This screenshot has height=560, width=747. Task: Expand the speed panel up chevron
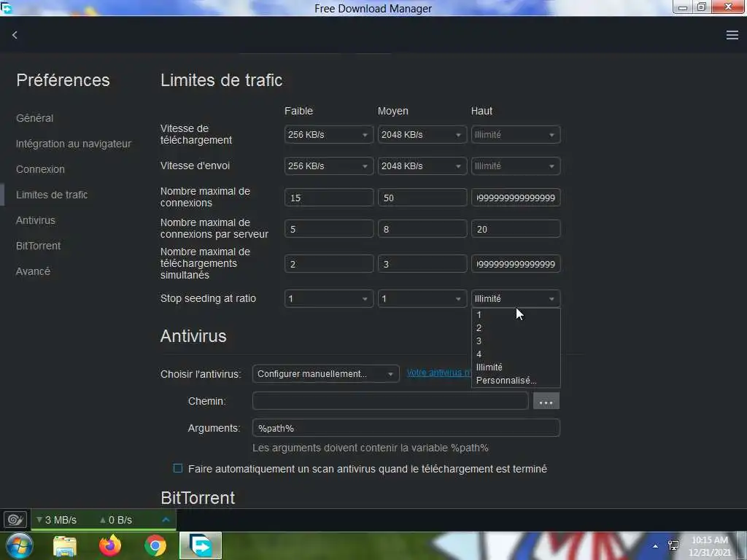pos(166,519)
